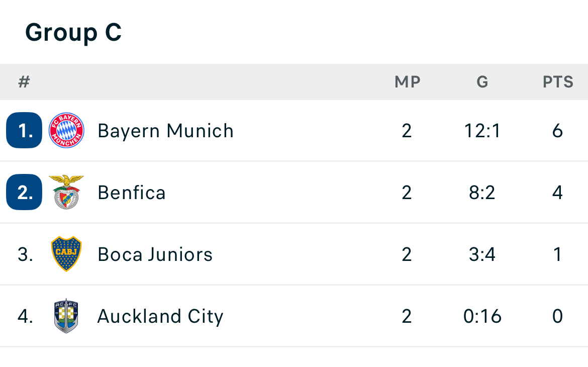Click the Boca Juniors CABJ badge
Image resolution: width=588 pixels, height=367 pixels.
click(66, 254)
